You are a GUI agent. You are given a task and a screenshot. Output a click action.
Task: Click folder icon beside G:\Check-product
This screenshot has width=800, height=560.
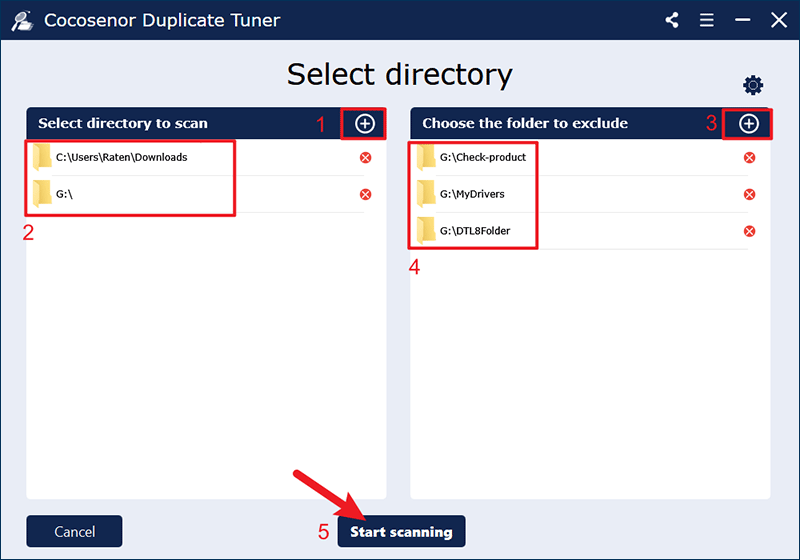point(426,157)
